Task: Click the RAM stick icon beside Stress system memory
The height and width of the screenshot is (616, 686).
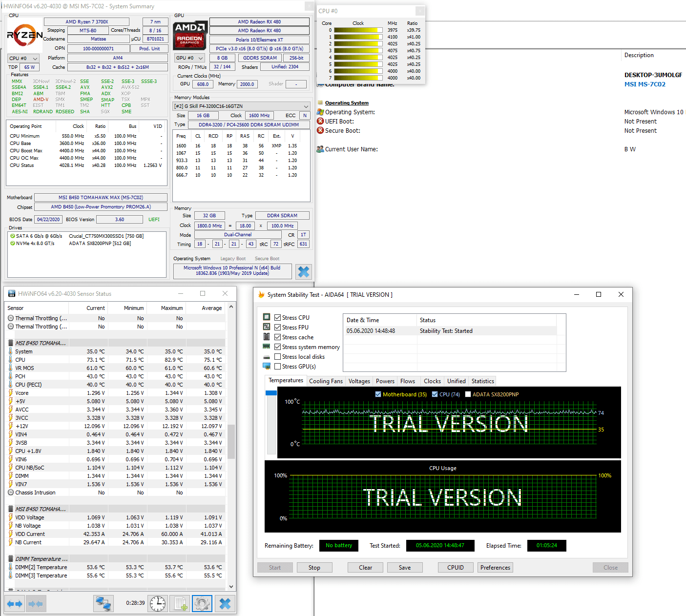Action: click(267, 347)
